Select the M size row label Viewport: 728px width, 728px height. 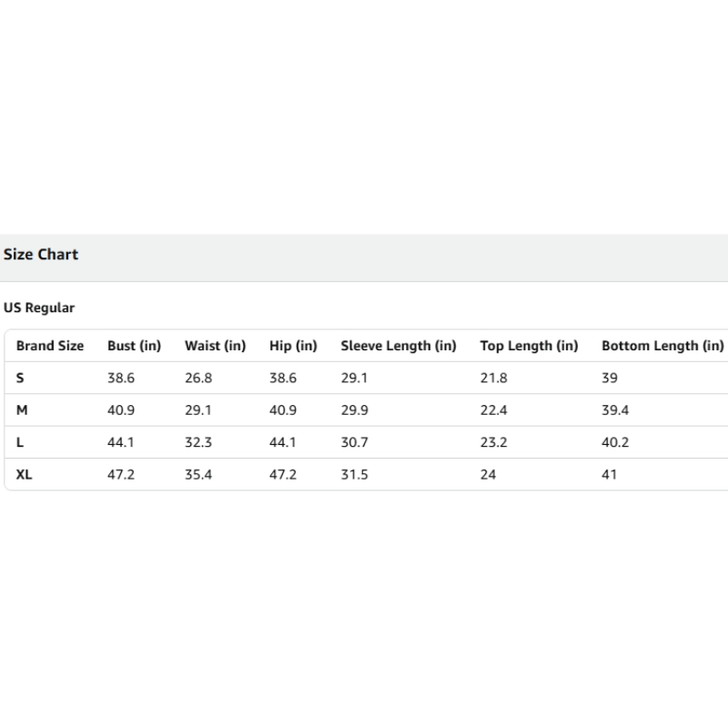(22, 410)
